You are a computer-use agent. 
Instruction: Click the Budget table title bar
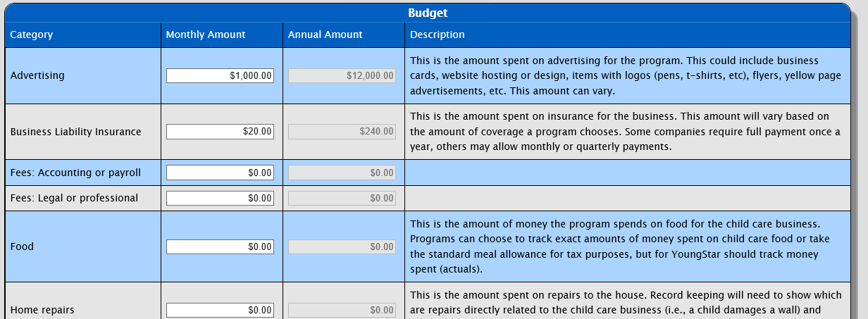[x=428, y=13]
